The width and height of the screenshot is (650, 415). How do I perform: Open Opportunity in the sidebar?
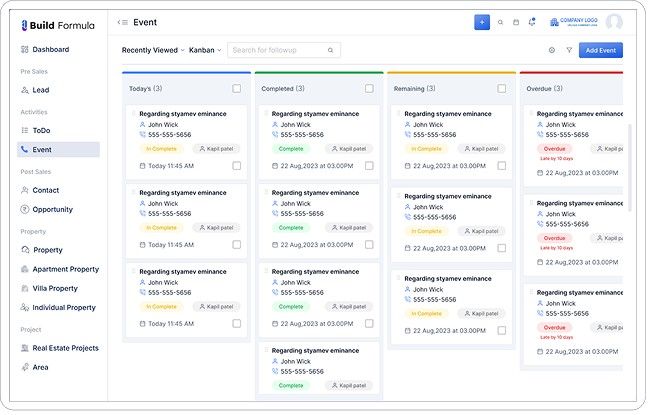tap(52, 210)
